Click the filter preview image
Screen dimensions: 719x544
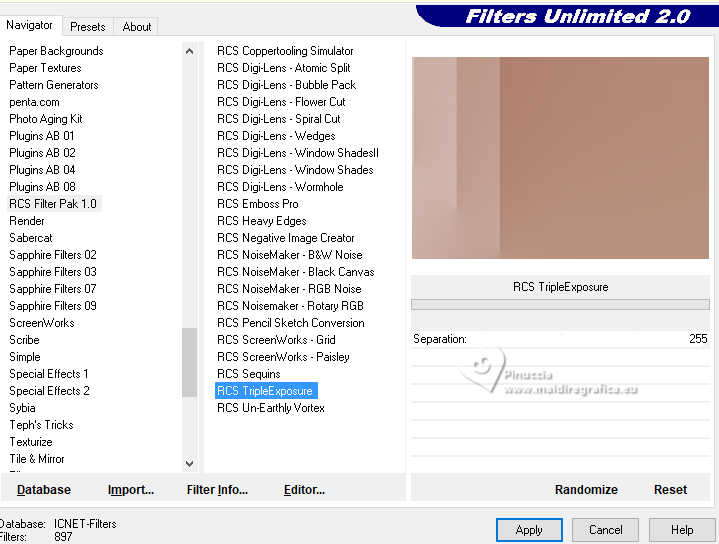(560, 158)
